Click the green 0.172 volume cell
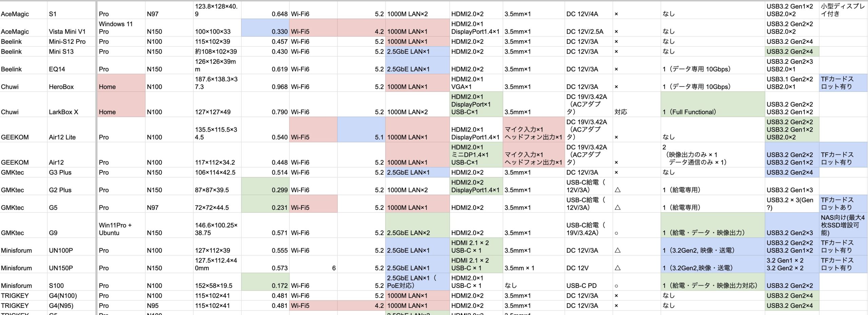This screenshot has height=315, width=868. click(x=265, y=285)
